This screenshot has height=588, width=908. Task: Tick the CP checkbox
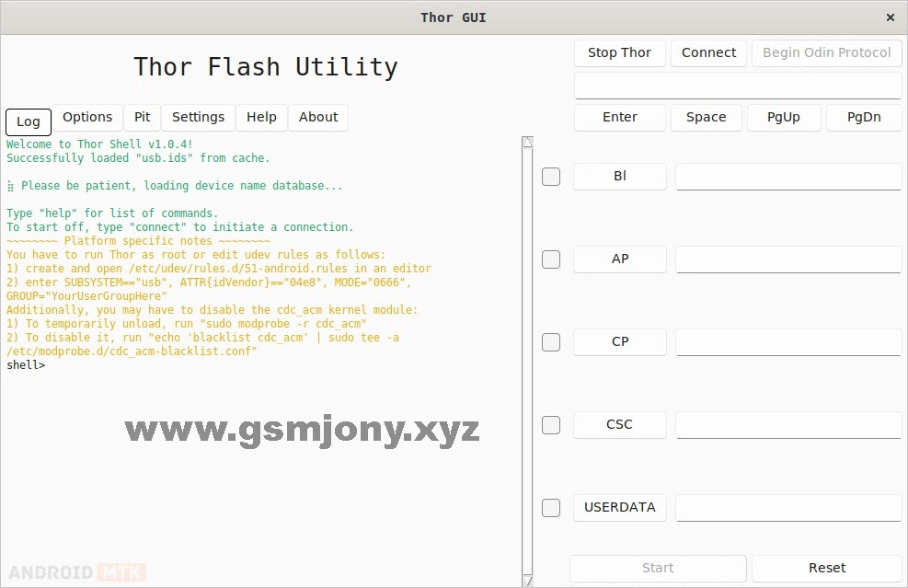[551, 342]
